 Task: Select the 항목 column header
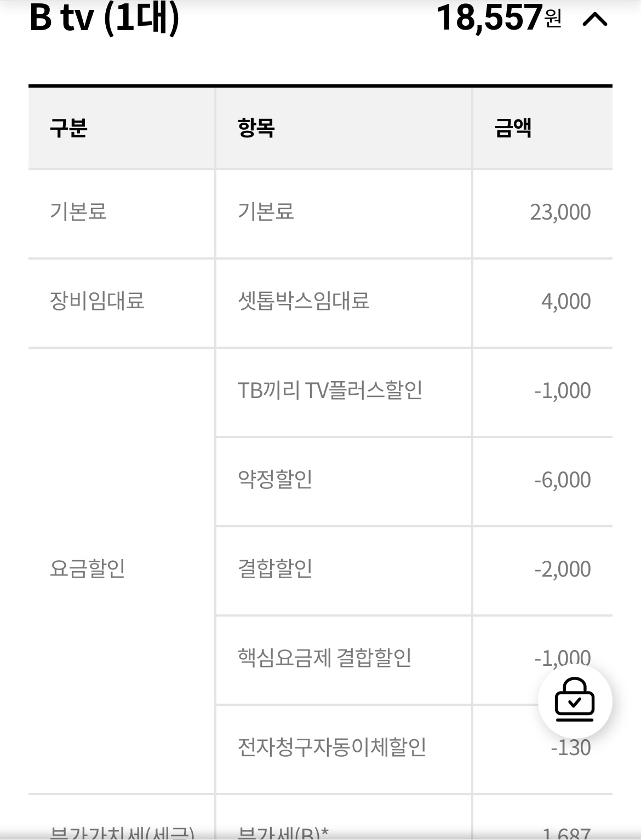(256, 128)
